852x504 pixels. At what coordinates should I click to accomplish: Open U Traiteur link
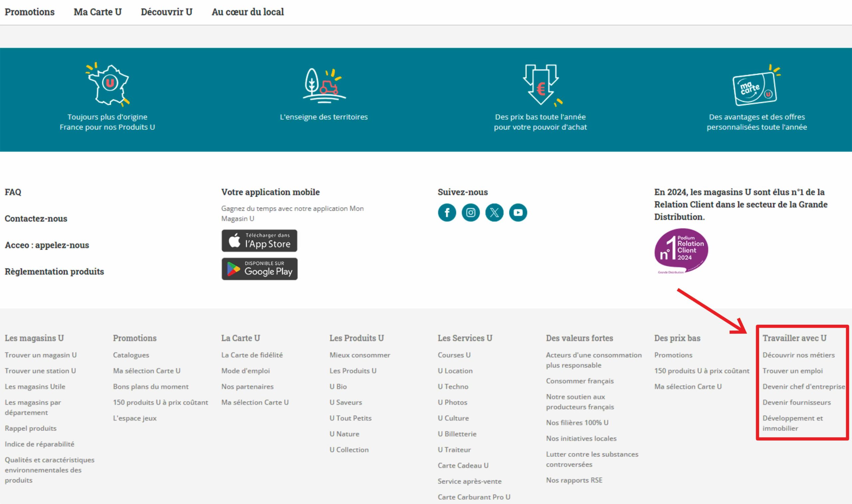tap(454, 450)
